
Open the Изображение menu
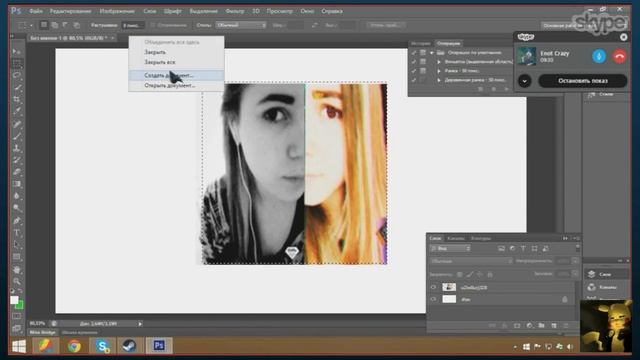[117, 11]
